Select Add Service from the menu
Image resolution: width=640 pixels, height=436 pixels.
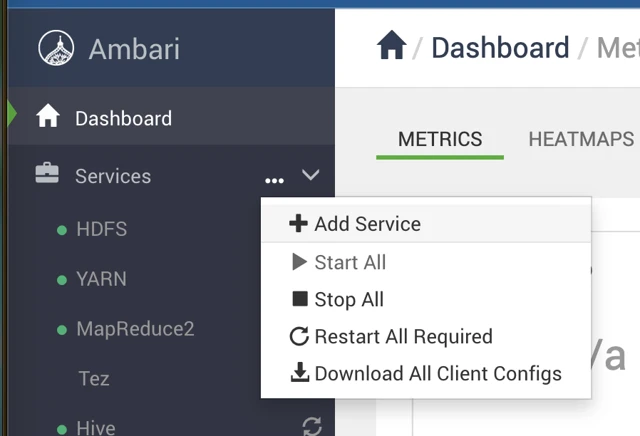426,224
